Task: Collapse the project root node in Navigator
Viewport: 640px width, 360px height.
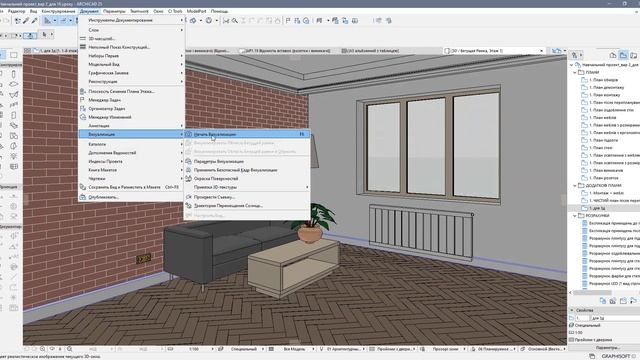Action: pos(571,65)
